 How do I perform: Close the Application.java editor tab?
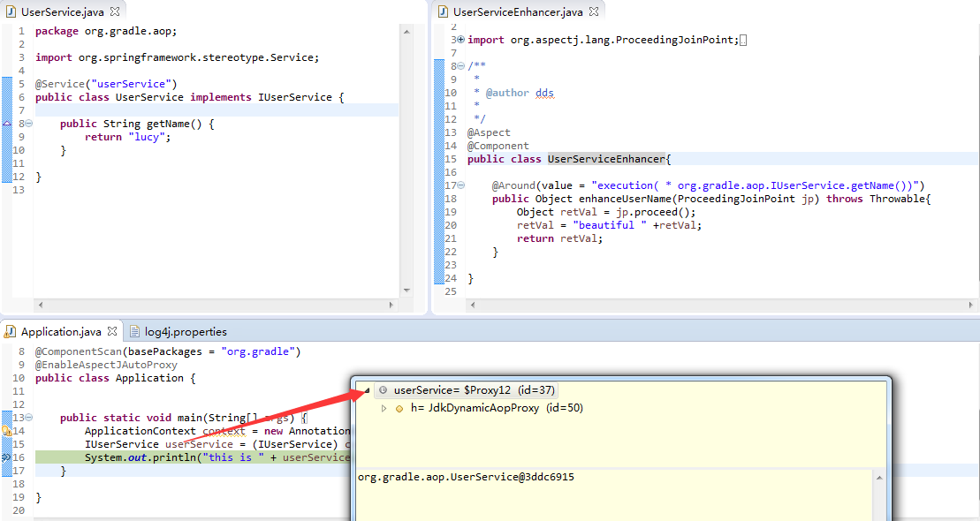[112, 331]
